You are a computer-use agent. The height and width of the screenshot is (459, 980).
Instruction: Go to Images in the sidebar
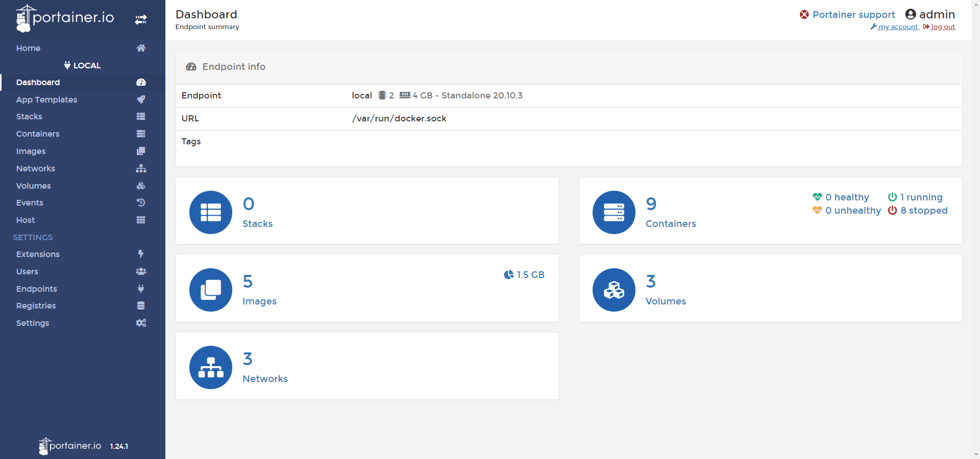click(x=31, y=151)
